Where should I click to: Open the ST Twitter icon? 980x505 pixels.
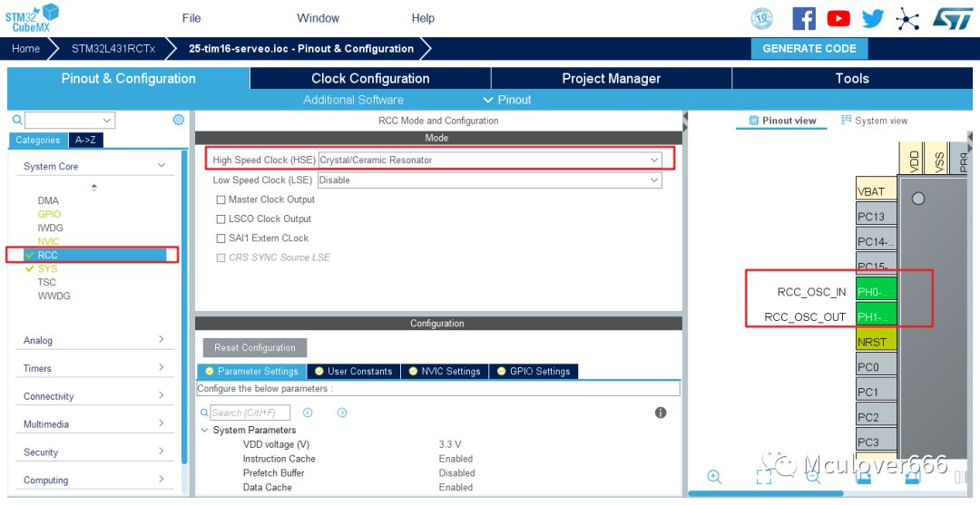873,18
